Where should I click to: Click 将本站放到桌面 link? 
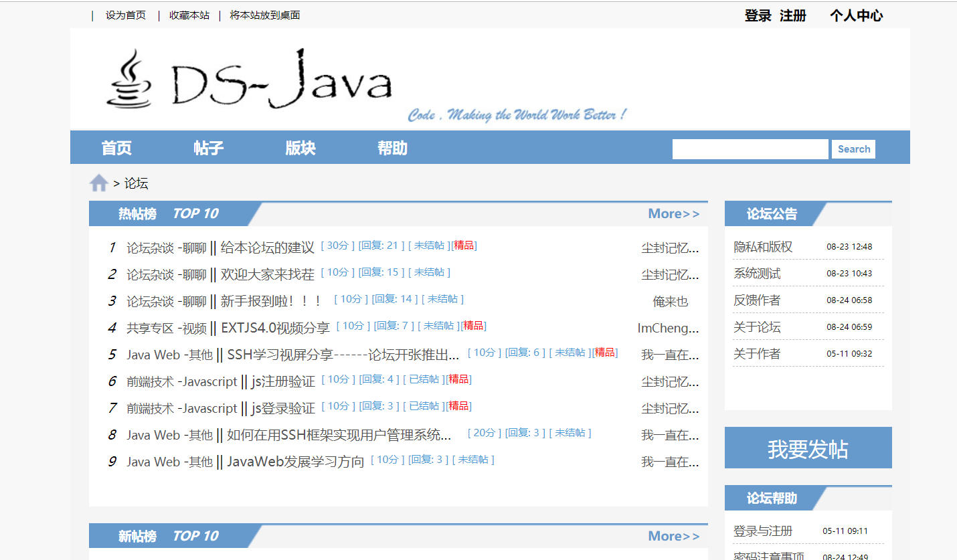coord(265,15)
